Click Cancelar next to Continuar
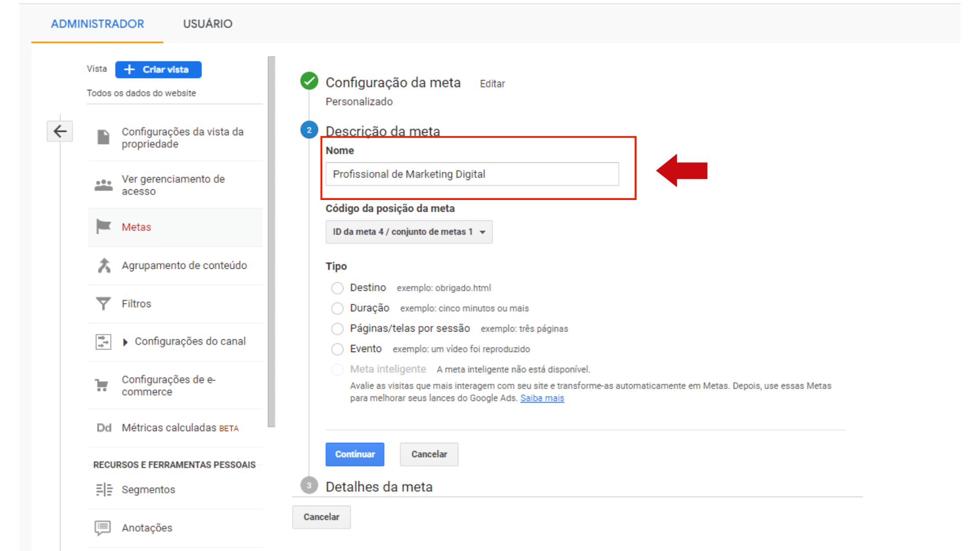 429,454
